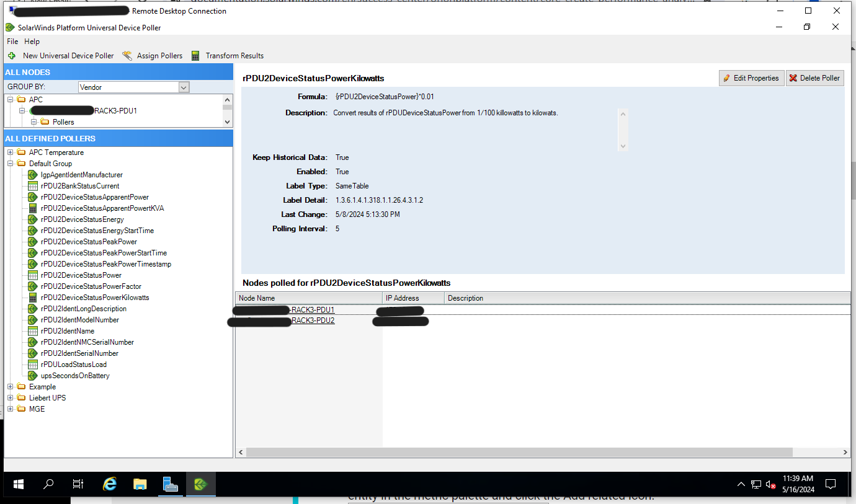The width and height of the screenshot is (856, 504).
Task: Open the notification center icon
Action: click(x=831, y=484)
